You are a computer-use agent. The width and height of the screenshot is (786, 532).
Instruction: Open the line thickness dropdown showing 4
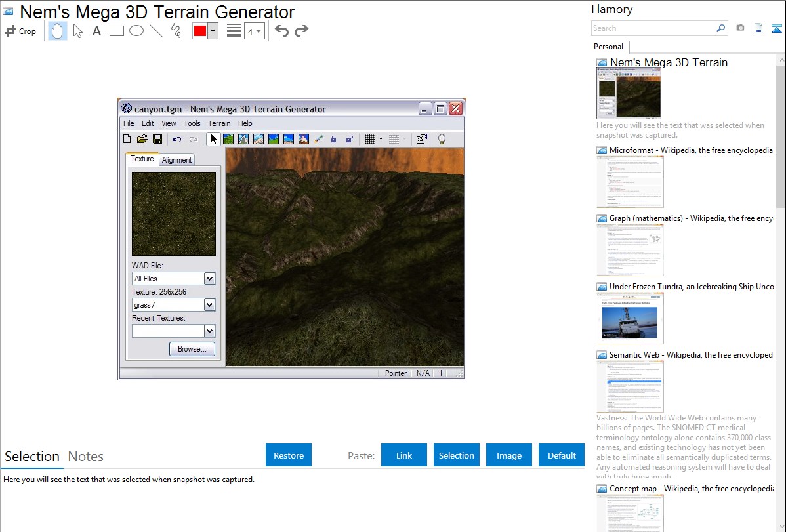coord(254,31)
